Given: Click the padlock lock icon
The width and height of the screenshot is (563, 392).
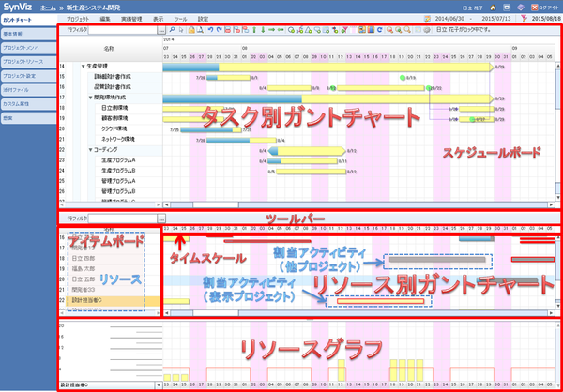Looking at the screenshot, I should 191,30.
